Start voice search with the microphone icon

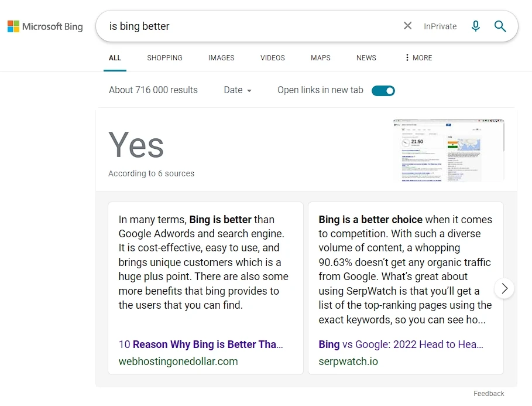476,26
